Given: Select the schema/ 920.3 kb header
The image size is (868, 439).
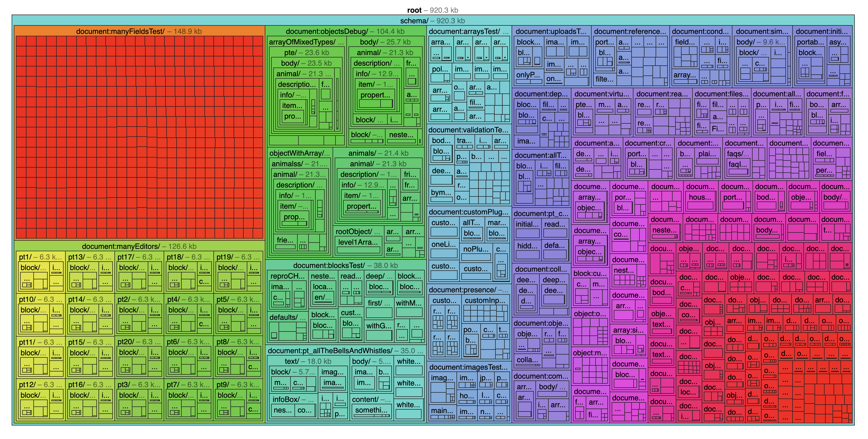Looking at the screenshot, I should (x=432, y=21).
